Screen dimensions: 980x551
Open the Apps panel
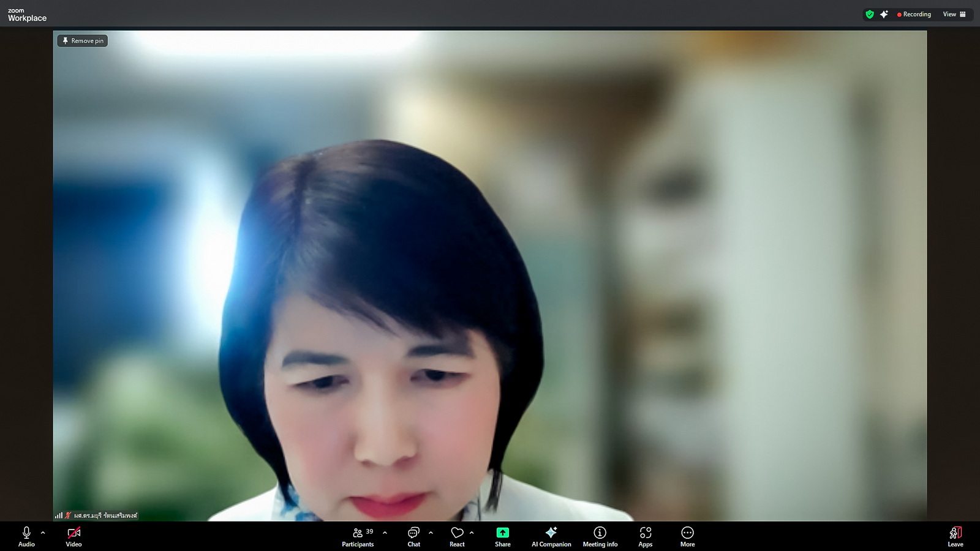point(645,536)
